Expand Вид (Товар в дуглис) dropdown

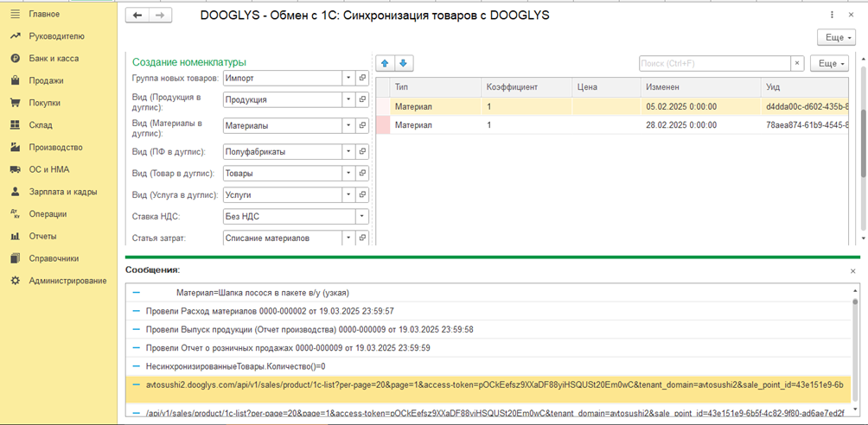pyautogui.click(x=348, y=174)
